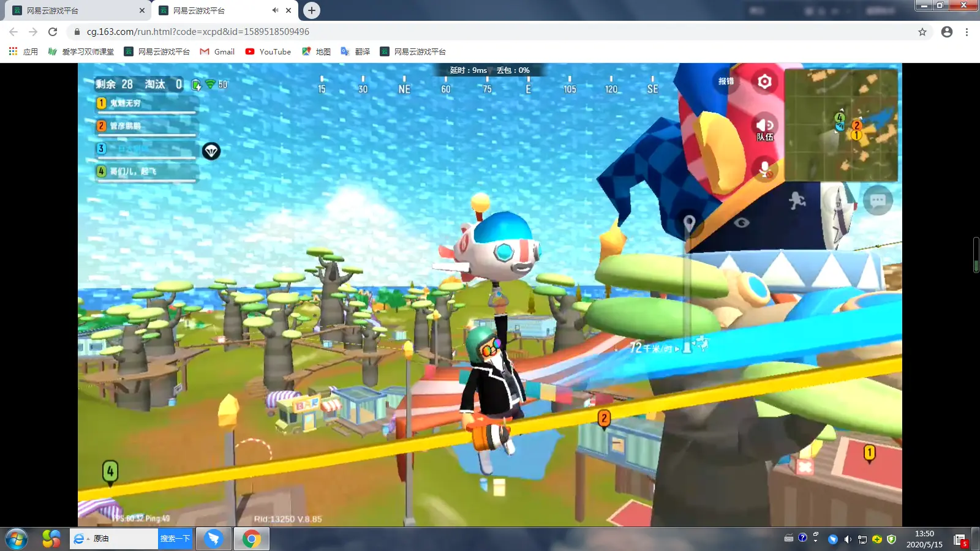Viewport: 980px width, 551px height.
Task: Open the Windows Start menu
Action: coord(17,539)
